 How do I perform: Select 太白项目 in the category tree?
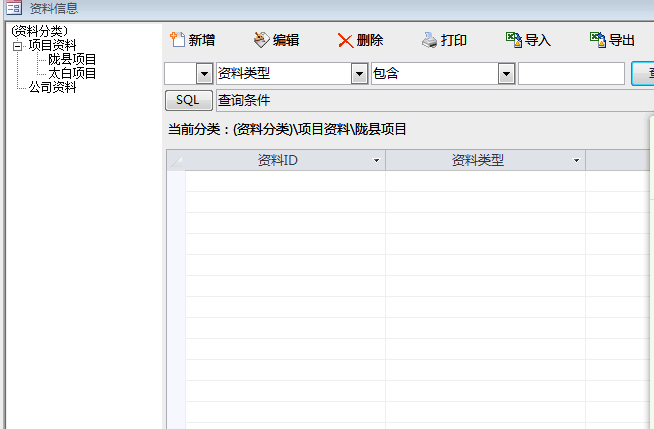(72, 73)
